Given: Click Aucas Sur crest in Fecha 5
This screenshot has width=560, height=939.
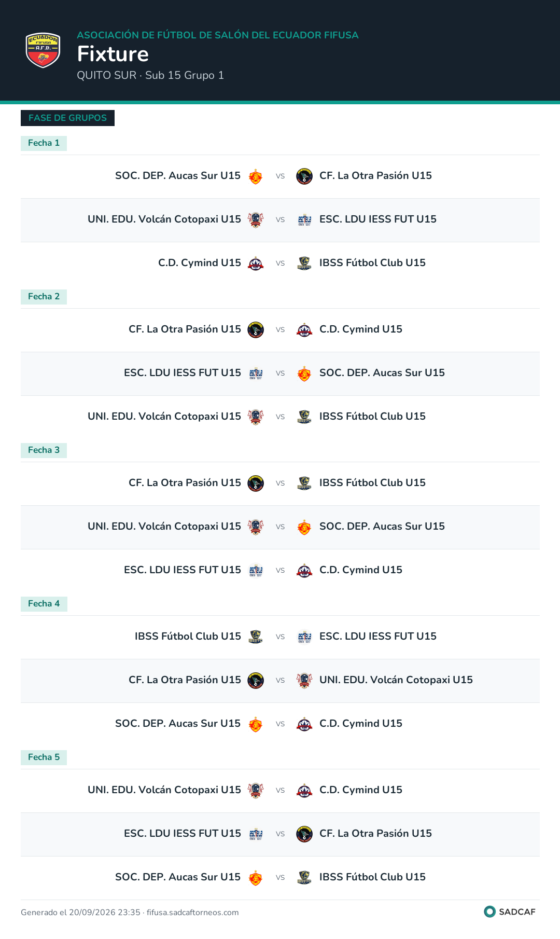Looking at the screenshot, I should point(255,878).
